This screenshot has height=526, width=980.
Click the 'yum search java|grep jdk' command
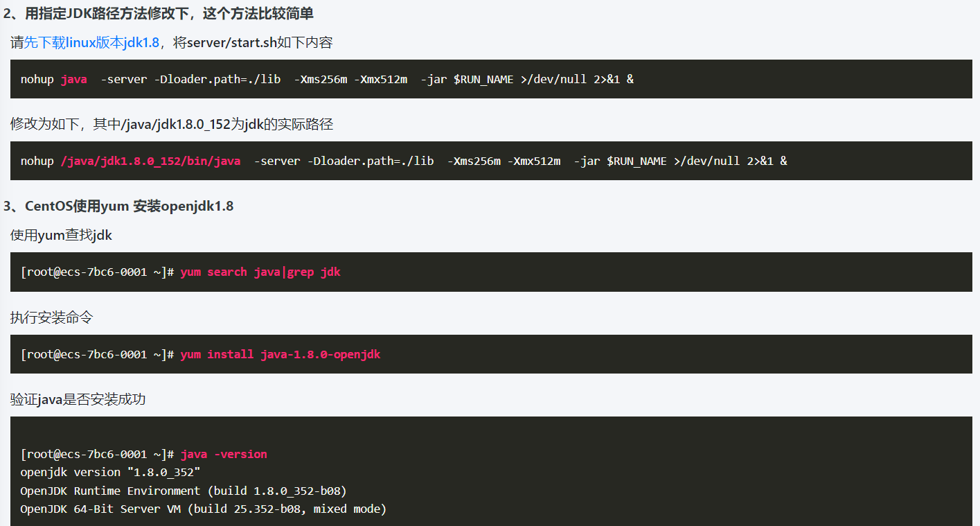pos(260,272)
